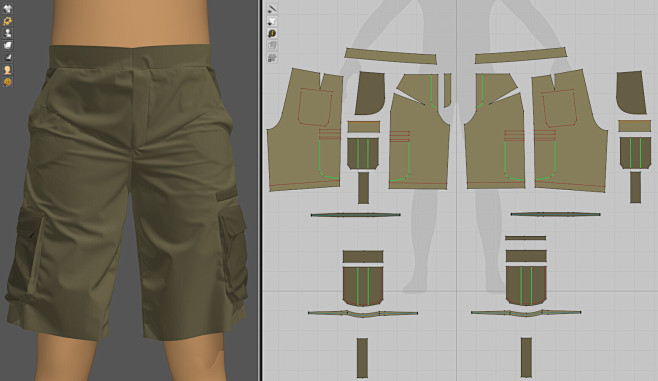Select small cargo pocket piece at far right

(x=635, y=153)
